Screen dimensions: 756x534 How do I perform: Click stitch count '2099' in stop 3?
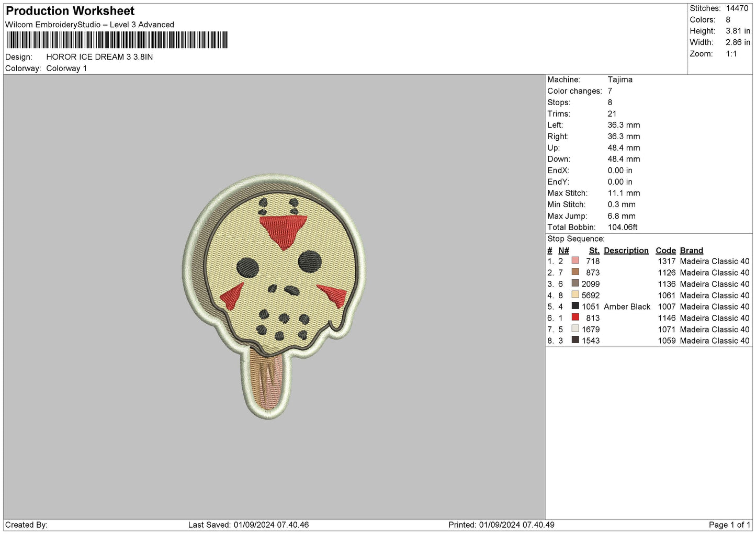[x=591, y=284]
